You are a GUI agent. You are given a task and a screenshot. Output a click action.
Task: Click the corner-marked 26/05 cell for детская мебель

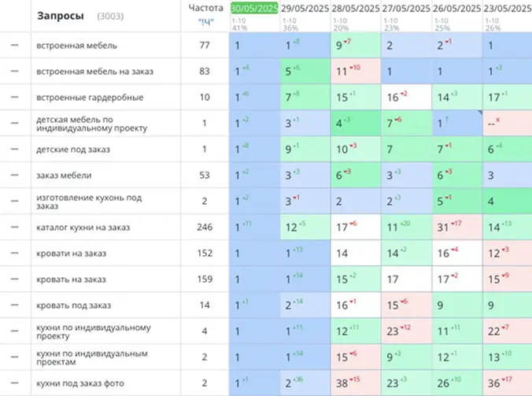[457, 123]
